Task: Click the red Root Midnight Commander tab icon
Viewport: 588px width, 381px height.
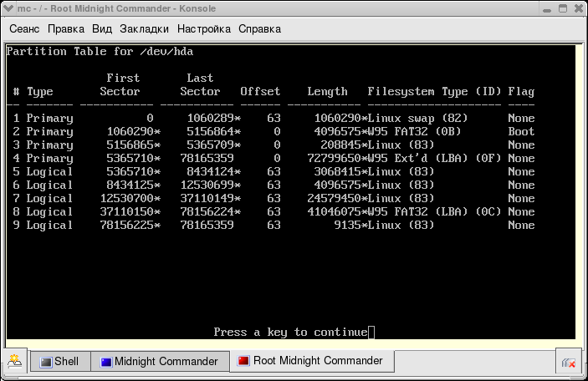Action: (x=243, y=361)
